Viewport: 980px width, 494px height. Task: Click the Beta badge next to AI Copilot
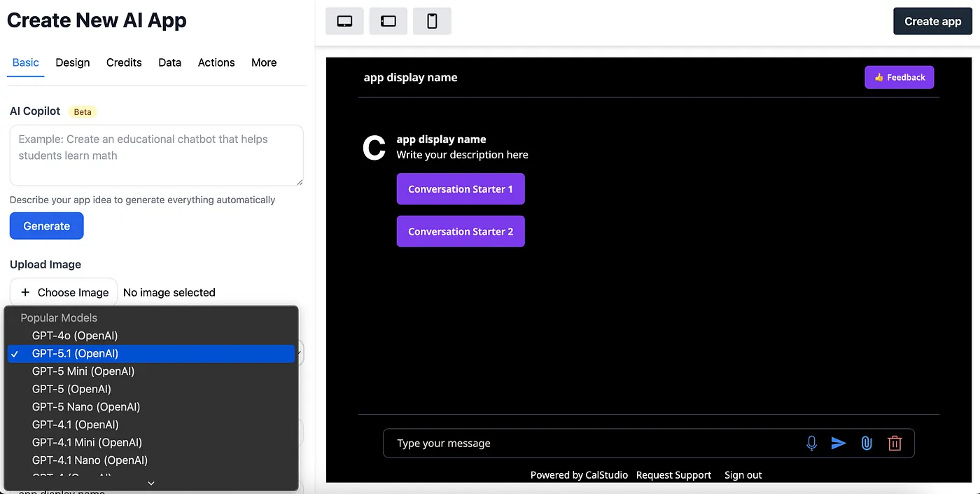click(83, 111)
